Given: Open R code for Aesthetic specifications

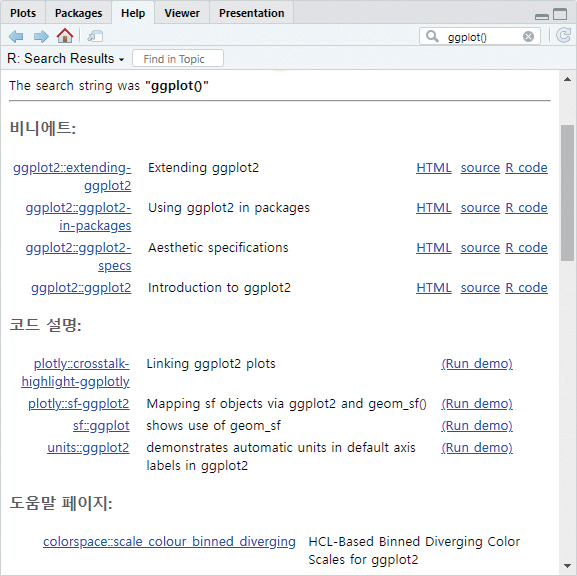Looking at the screenshot, I should (526, 248).
